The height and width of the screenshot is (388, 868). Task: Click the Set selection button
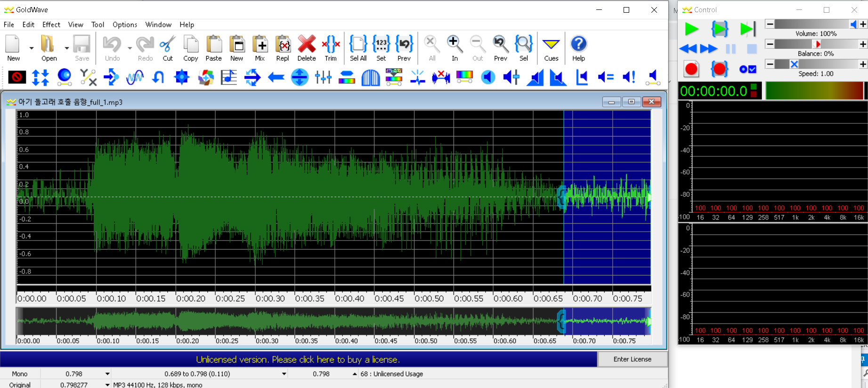tap(381, 48)
